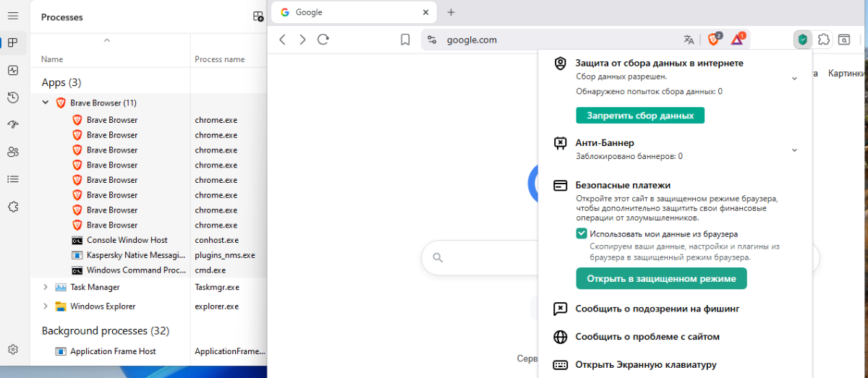Open App history in Task Manager sidebar
Screen dimensions: 868x378
tap(12, 98)
